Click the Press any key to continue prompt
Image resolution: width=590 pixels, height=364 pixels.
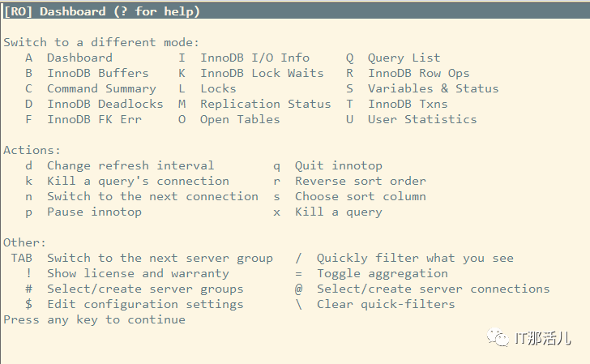pos(94,320)
